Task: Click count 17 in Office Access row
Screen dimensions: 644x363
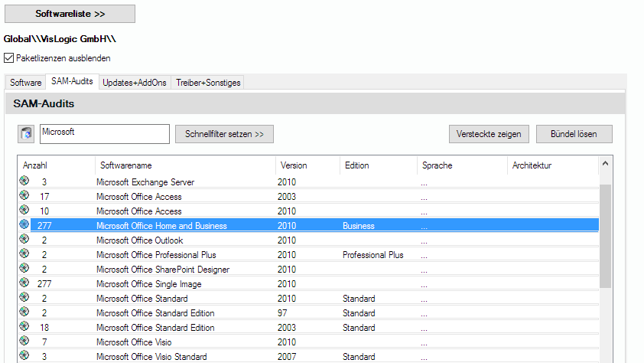Action: (44, 197)
